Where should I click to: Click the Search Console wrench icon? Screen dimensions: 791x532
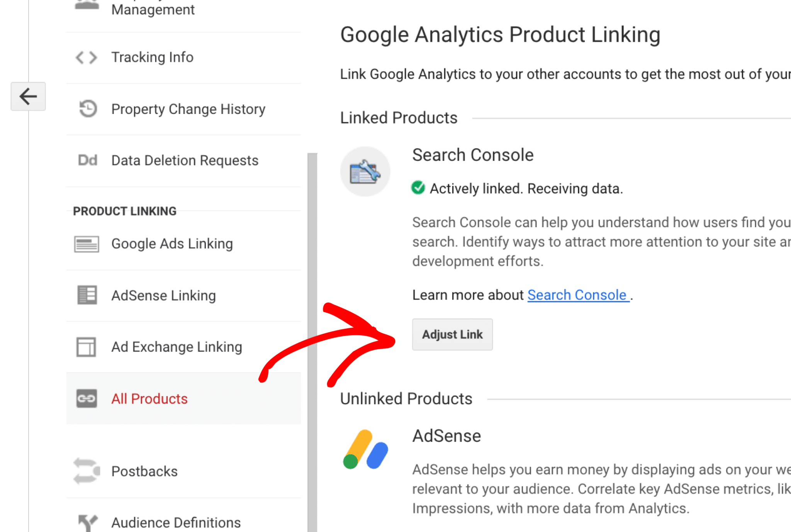tap(365, 172)
